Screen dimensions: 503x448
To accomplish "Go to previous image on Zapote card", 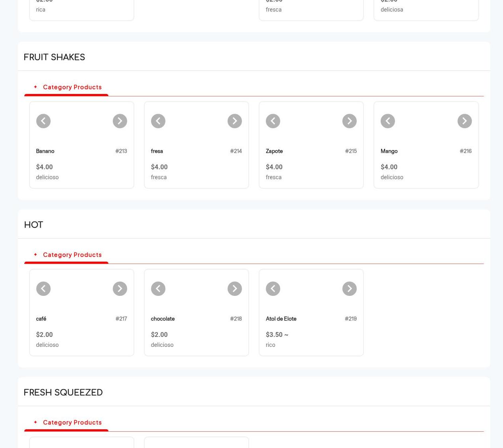I will (x=273, y=121).
